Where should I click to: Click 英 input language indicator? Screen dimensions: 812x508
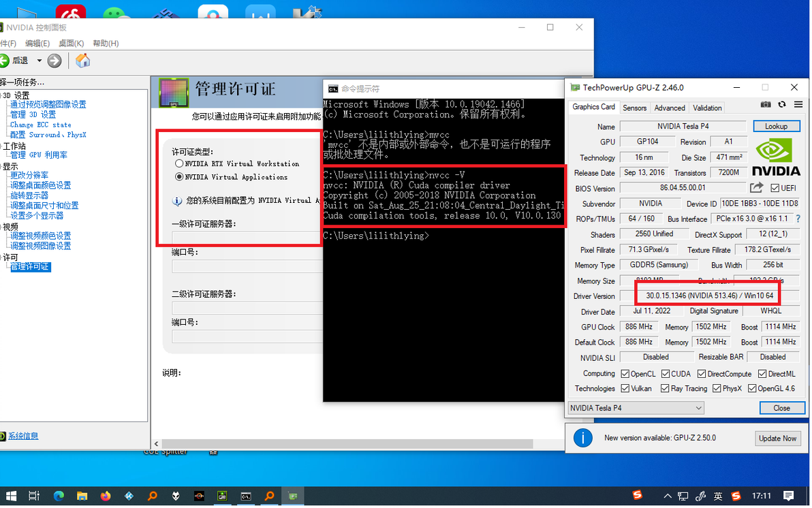pyautogui.click(x=718, y=496)
